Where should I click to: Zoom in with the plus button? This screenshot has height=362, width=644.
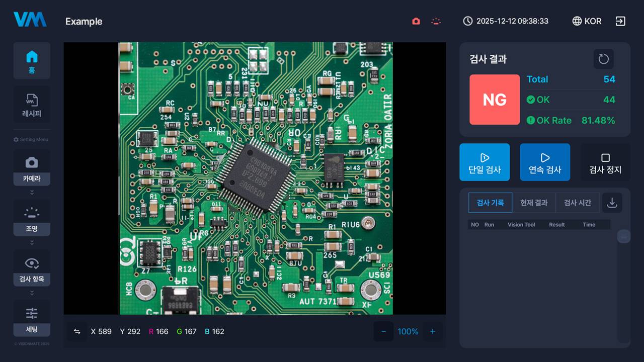click(x=432, y=331)
